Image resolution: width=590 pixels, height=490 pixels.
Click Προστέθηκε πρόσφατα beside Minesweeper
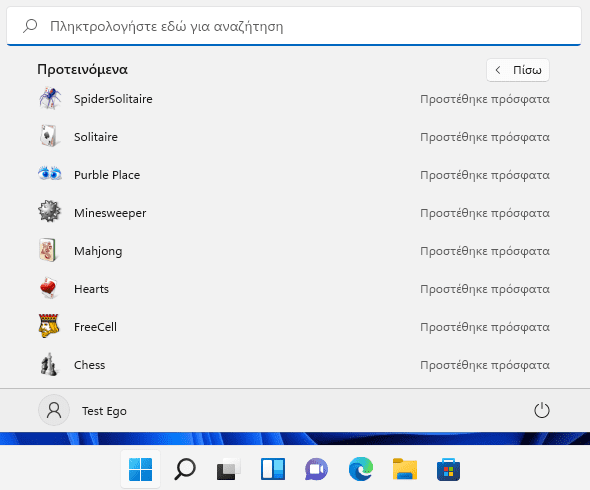(x=485, y=213)
